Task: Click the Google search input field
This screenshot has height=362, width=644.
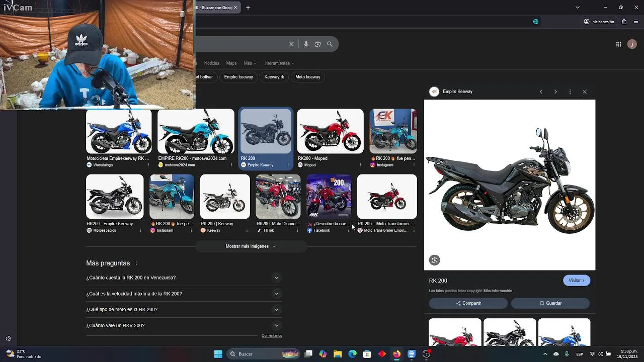Action: pyautogui.click(x=240, y=44)
